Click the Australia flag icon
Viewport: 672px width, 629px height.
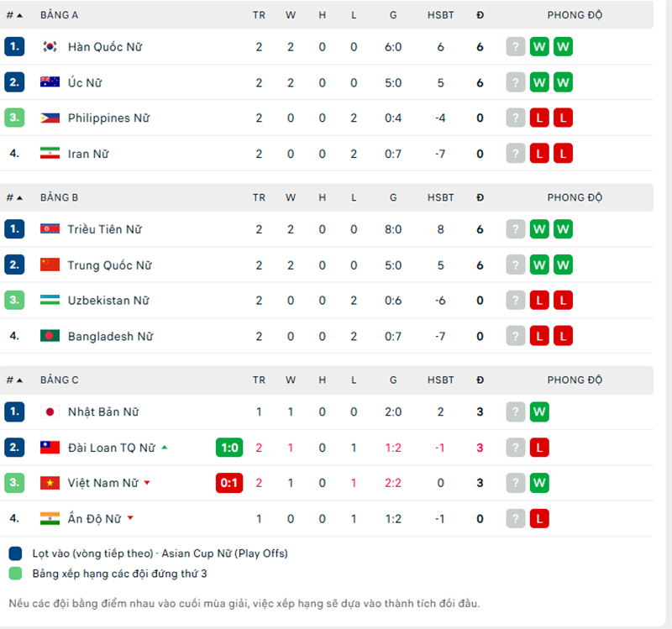click(x=50, y=82)
